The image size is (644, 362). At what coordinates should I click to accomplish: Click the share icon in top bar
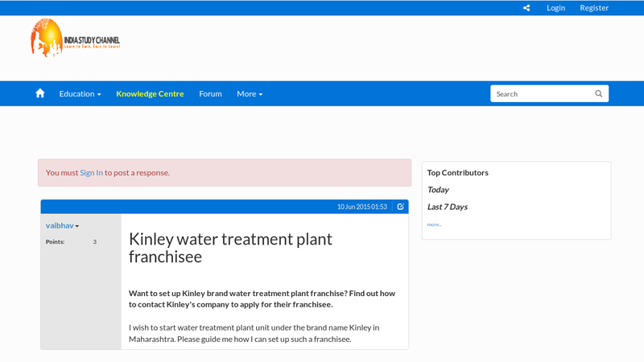click(x=526, y=8)
